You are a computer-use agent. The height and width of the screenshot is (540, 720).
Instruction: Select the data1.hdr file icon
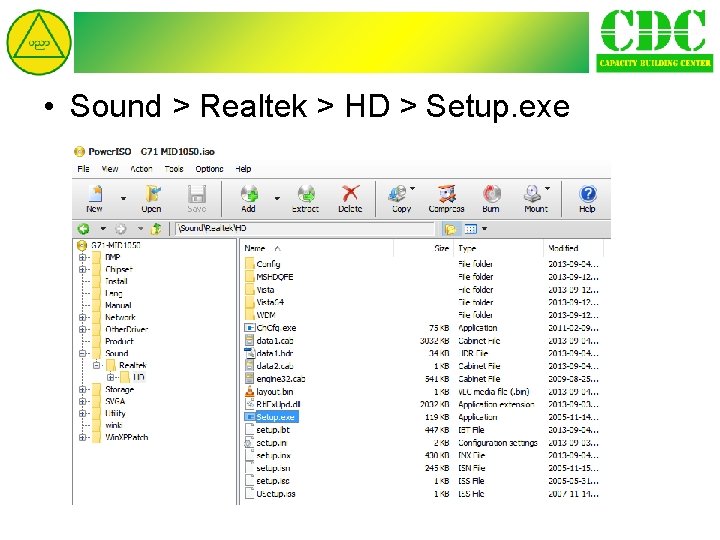click(x=249, y=353)
